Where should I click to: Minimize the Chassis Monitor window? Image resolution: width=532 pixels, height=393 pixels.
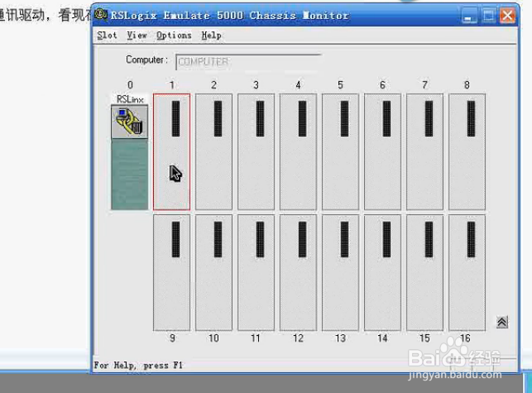tap(470, 16)
